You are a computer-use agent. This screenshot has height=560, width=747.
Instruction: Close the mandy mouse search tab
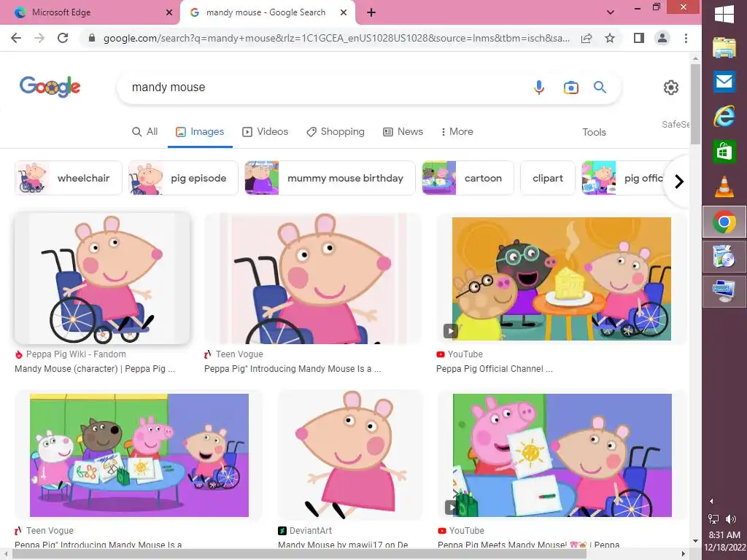click(344, 12)
